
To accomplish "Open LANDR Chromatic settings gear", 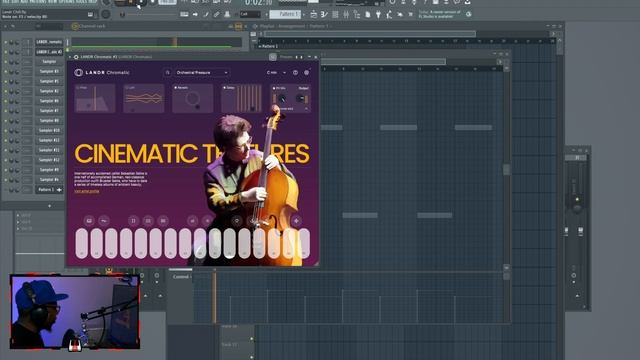I will [x=307, y=73].
